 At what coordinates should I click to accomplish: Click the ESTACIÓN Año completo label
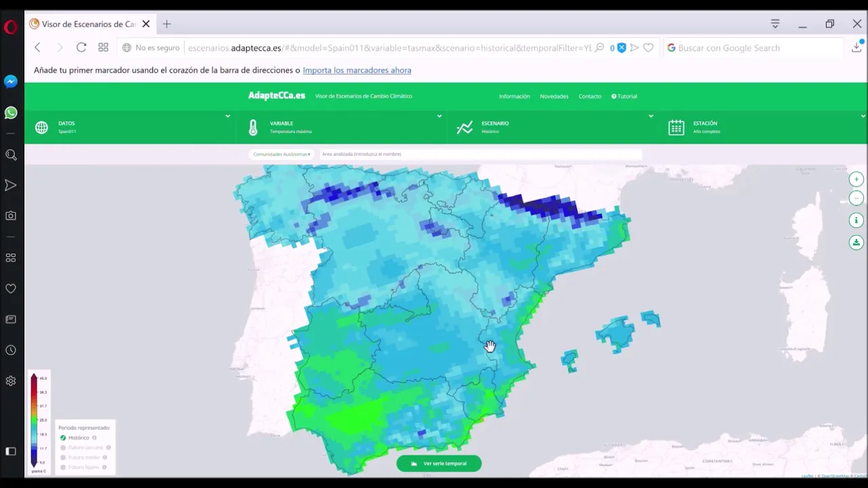pos(707,127)
